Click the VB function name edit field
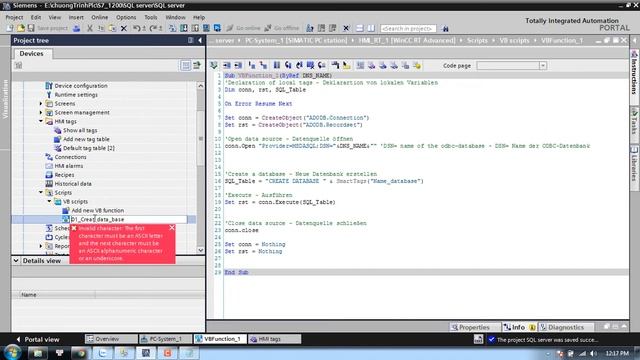This screenshot has width=640, height=360. 129,219
